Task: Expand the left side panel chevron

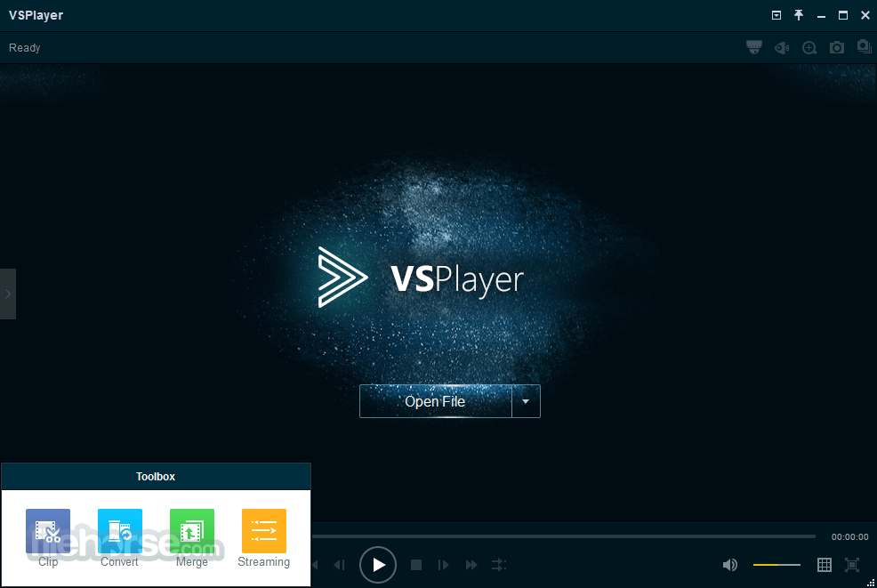Action: [x=8, y=294]
